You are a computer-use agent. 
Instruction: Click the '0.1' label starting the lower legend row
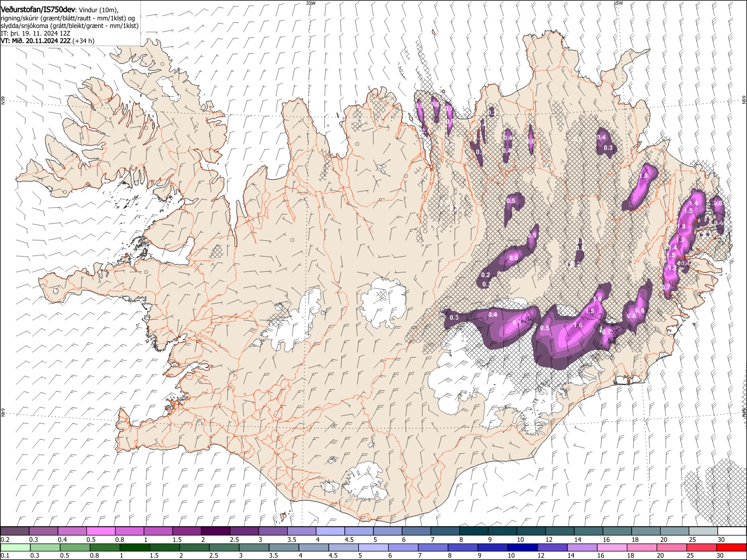[x=4, y=555]
